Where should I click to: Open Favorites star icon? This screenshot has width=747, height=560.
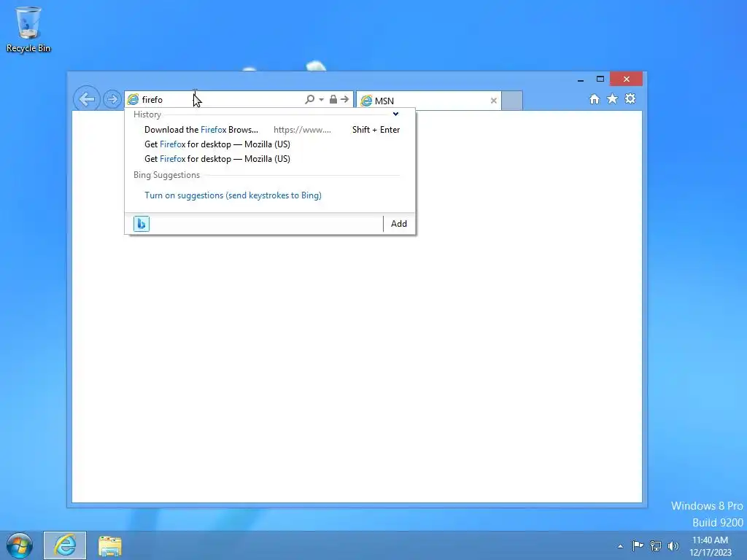tap(612, 98)
